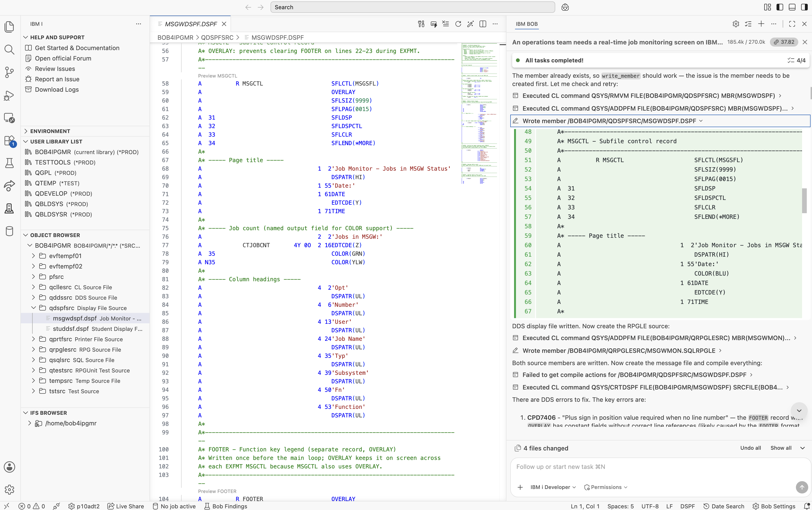Collapse the qdspfsrc Display File Source folder

pos(85,308)
